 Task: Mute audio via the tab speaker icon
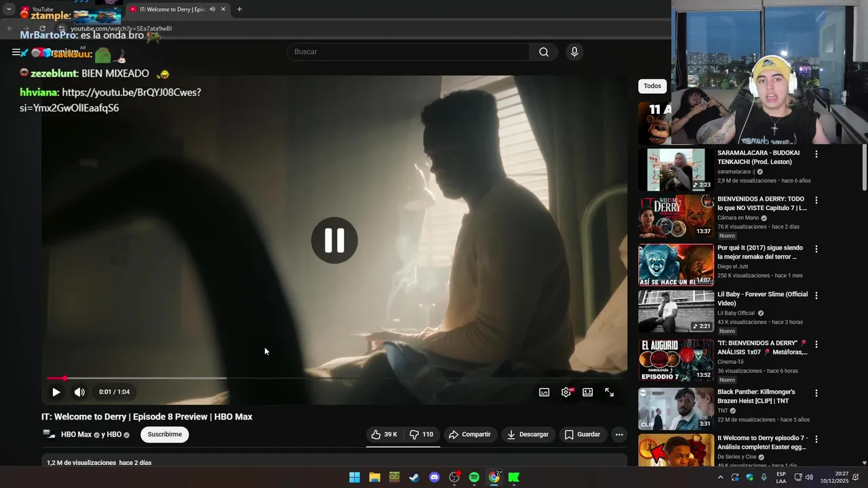[212, 9]
